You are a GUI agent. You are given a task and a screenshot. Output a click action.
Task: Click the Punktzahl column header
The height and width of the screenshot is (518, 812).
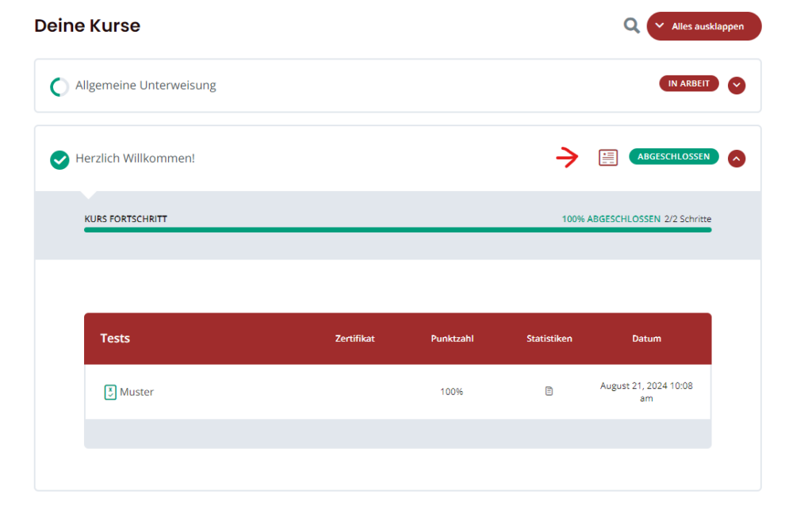click(x=452, y=339)
